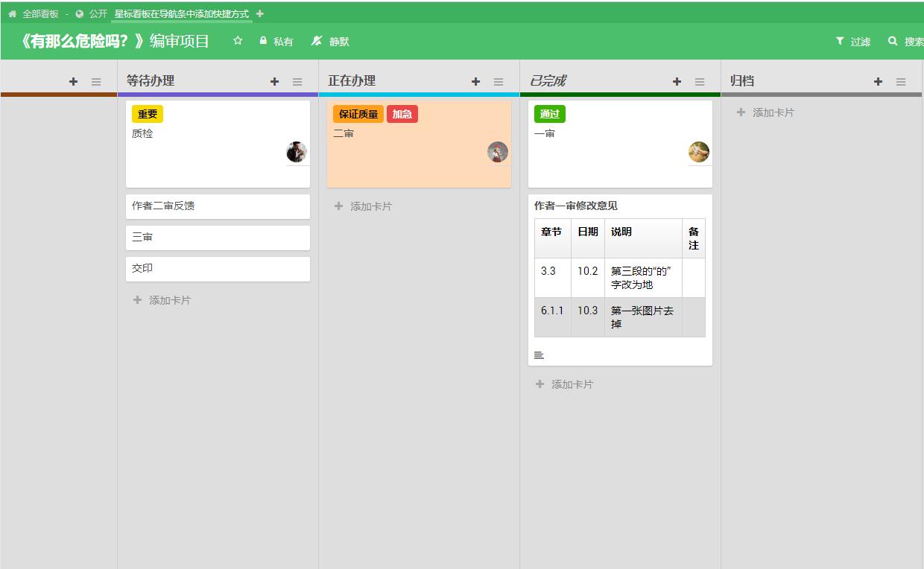Viewport: 924px width, 569px height.
Task: Click the muted bell icon
Action: (317, 41)
